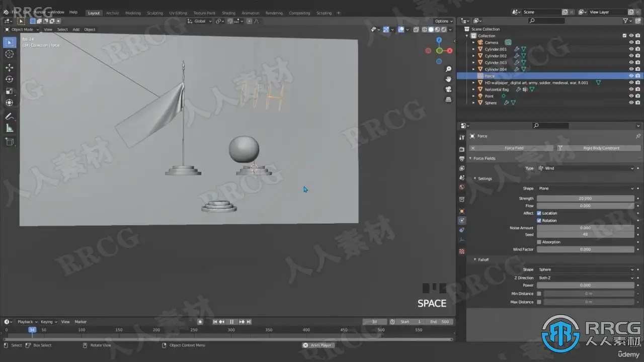Open the Object Mode dropdown
Viewport: 644px width, 362px height.
(x=22, y=29)
